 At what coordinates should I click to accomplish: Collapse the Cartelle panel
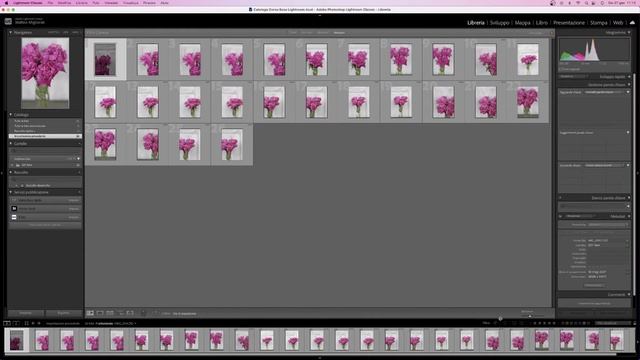(11, 144)
